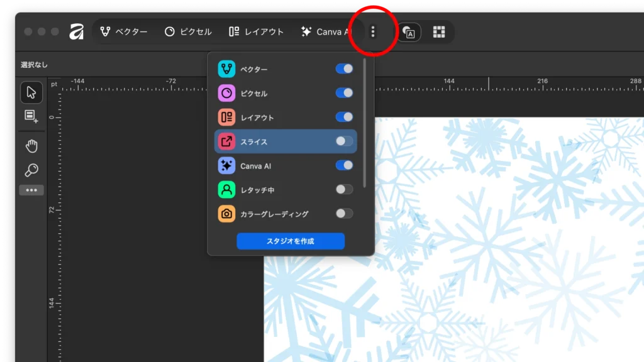The width and height of the screenshot is (644, 362).
Task: Select the Move tool arrow icon
Action: [x=31, y=93]
